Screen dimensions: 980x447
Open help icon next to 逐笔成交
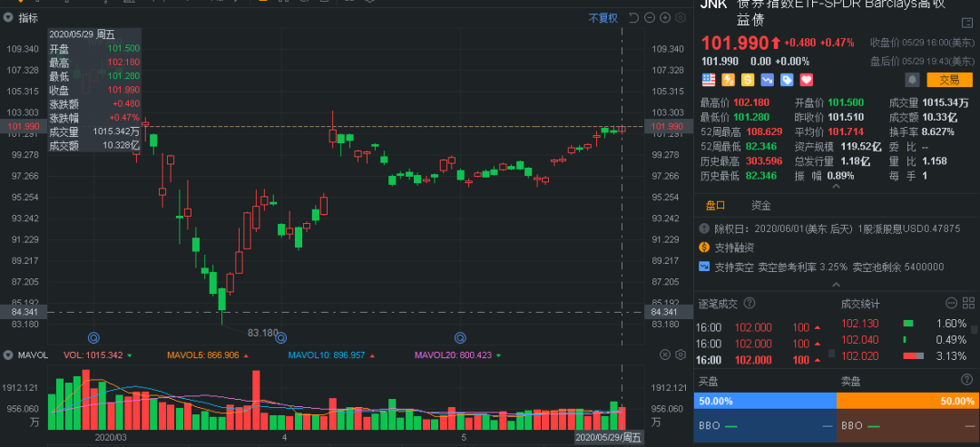(x=749, y=304)
